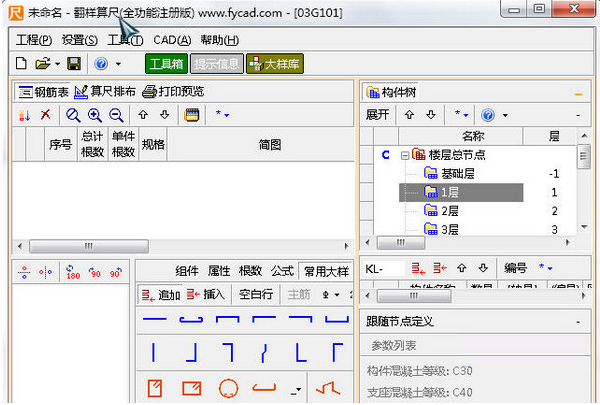The width and height of the screenshot is (600, 405).
Task: Collapse the 跟随节点定义 panel
Action: pos(578,323)
